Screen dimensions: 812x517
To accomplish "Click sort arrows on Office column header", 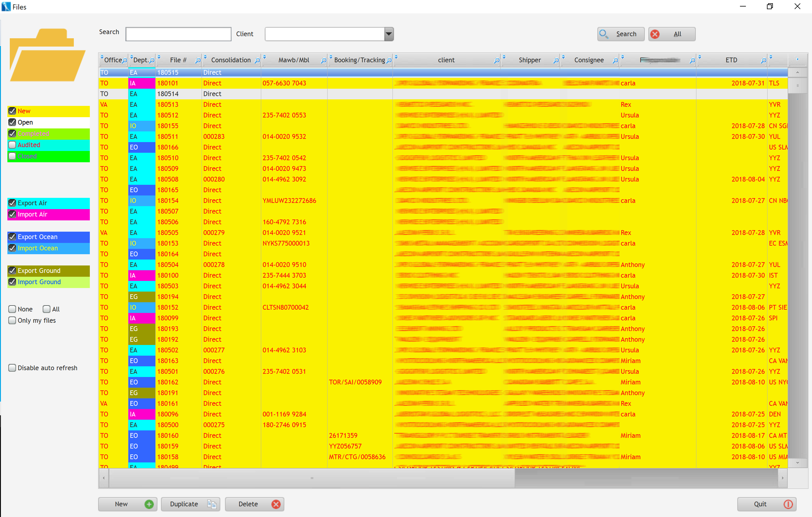I will [x=102, y=57].
